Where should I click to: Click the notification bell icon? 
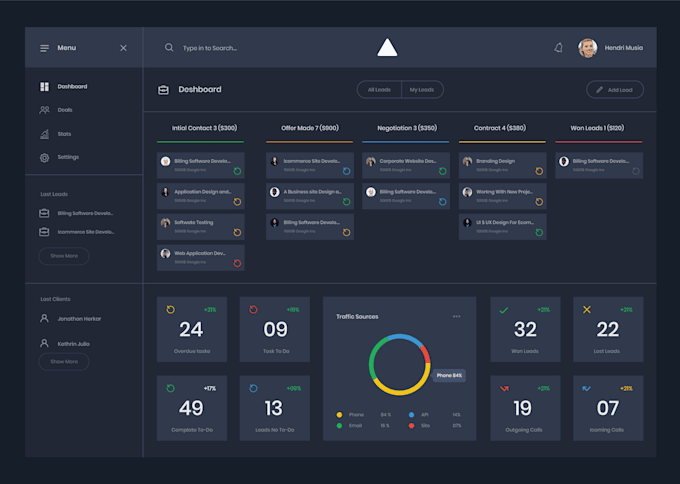pos(559,48)
